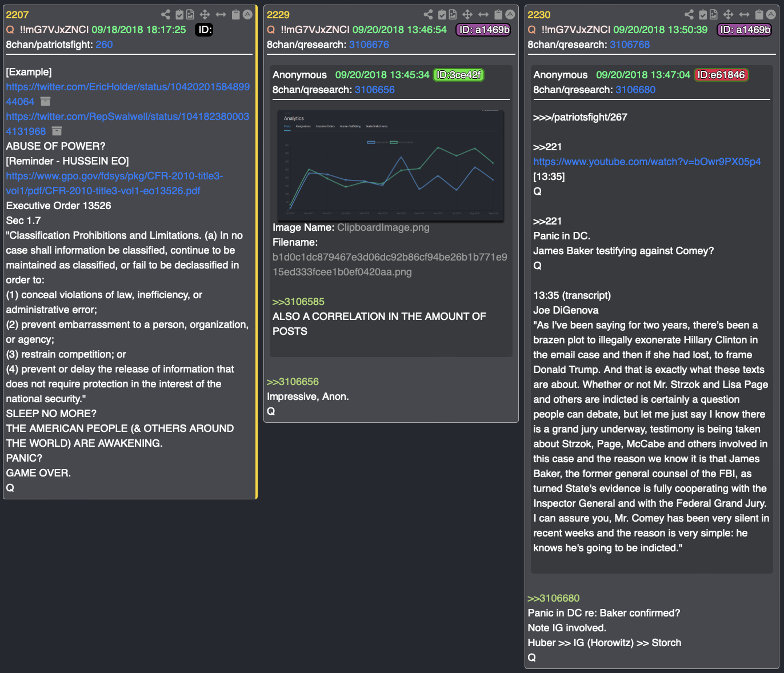Share post 2207 with the share icon
Viewport: 784px width, 673px height.
[166, 15]
